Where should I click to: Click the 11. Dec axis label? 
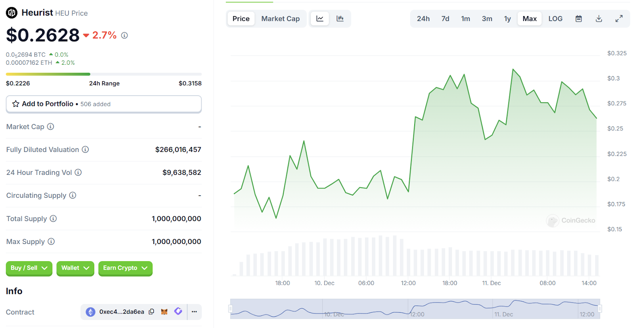point(491,283)
